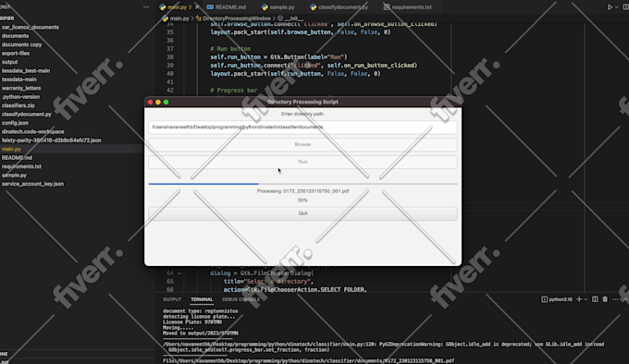Click the Run button in the dialog

[302, 162]
